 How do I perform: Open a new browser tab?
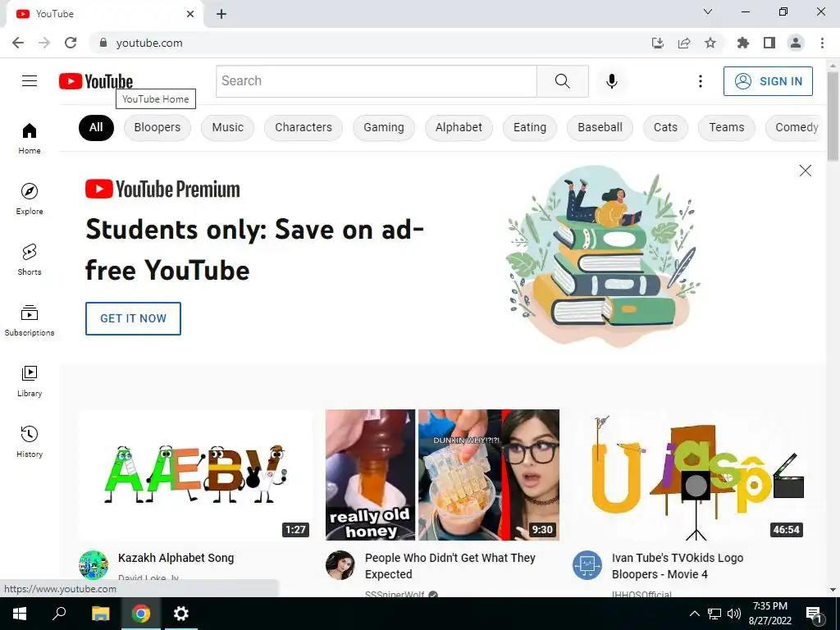point(221,14)
